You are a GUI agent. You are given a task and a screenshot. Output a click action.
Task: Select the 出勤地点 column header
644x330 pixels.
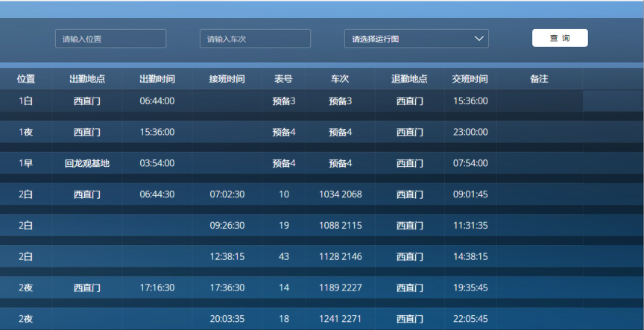[87, 79]
